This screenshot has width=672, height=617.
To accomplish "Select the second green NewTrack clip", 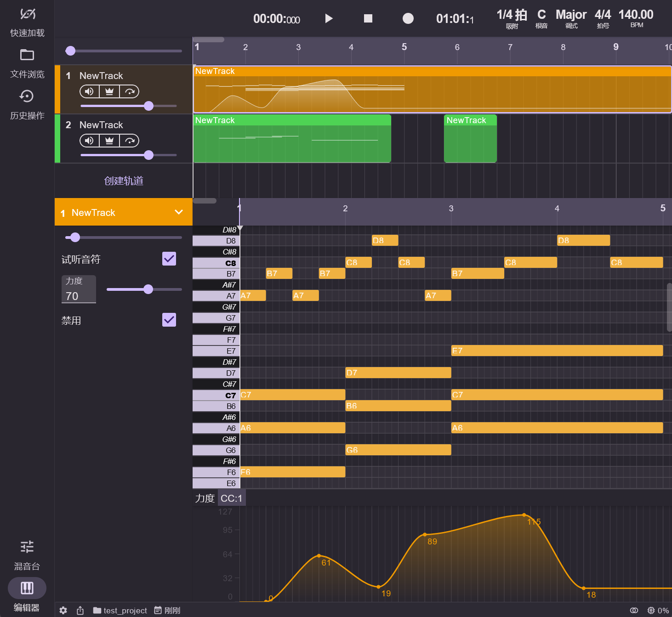I will (470, 138).
